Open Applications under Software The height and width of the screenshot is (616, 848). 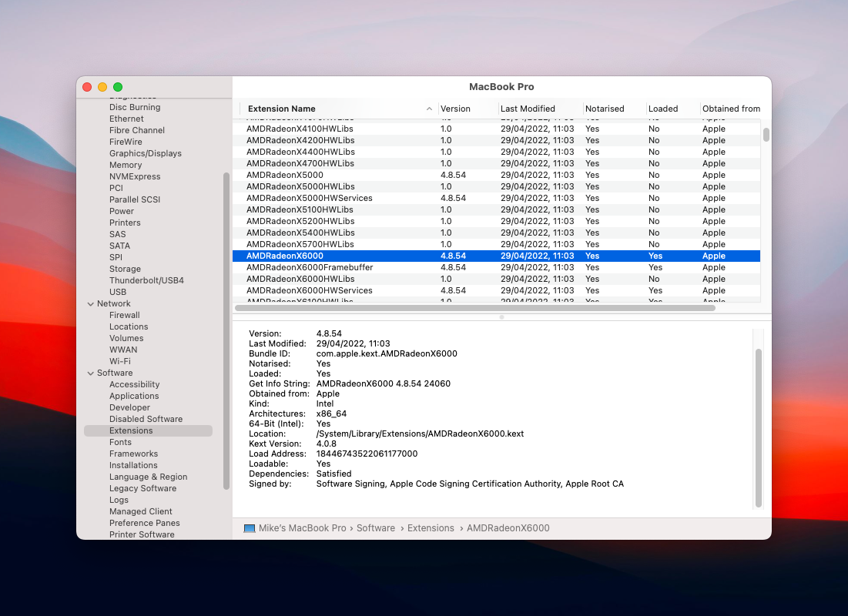[x=134, y=396]
